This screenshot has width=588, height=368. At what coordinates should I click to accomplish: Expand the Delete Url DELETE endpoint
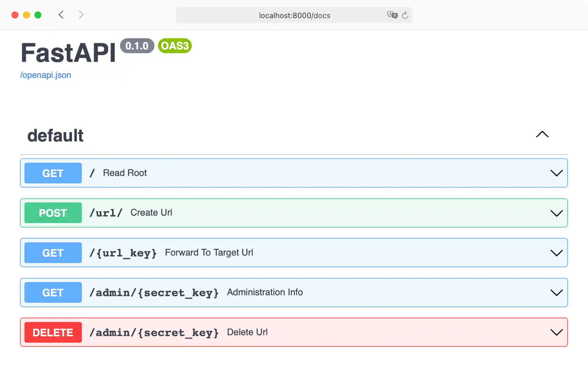556,332
